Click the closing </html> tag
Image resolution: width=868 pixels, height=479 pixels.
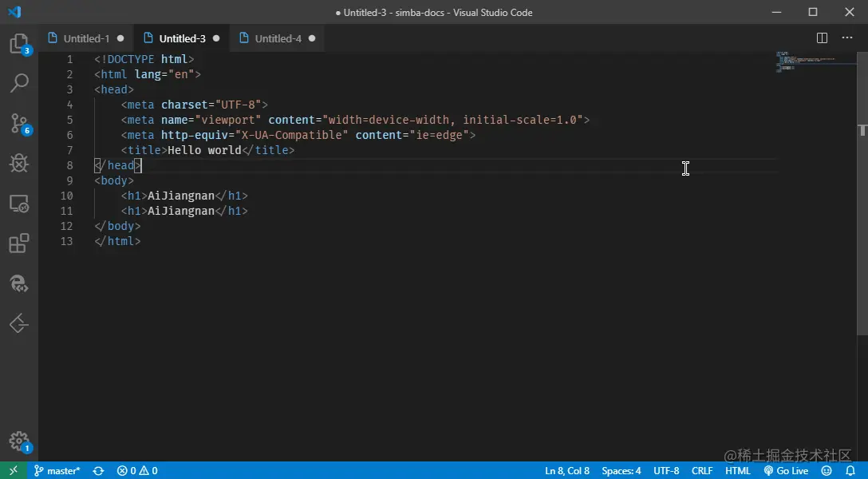tap(117, 241)
